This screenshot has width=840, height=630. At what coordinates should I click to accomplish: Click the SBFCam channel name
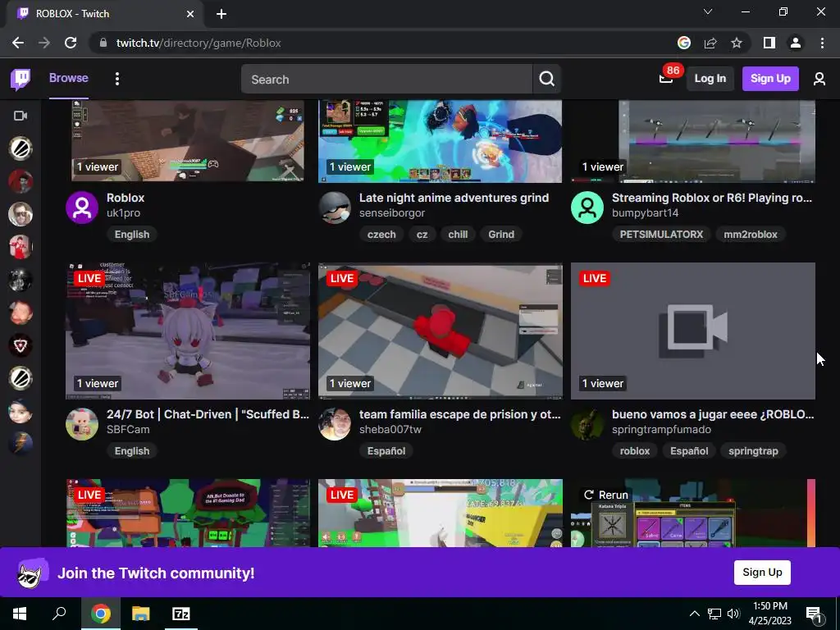pyautogui.click(x=128, y=429)
